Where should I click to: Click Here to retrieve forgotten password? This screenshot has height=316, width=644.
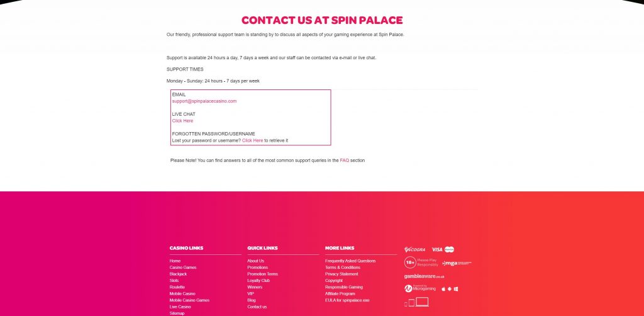click(x=253, y=140)
